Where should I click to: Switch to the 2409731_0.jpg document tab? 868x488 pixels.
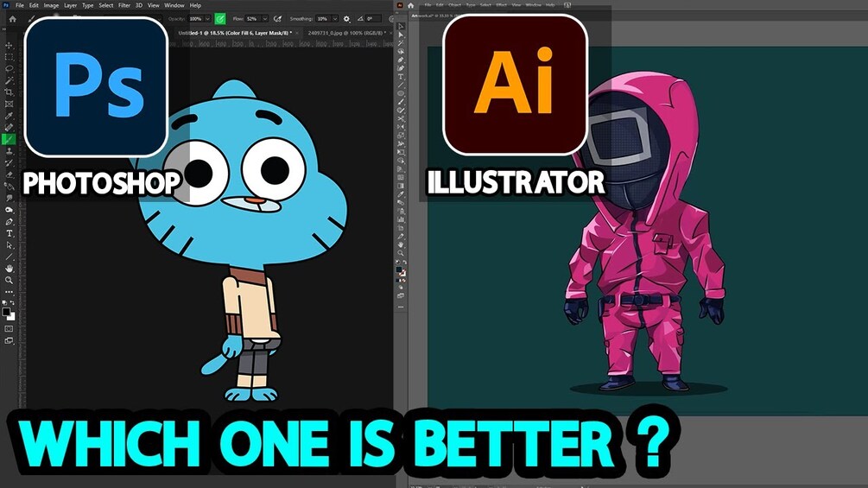347,33
